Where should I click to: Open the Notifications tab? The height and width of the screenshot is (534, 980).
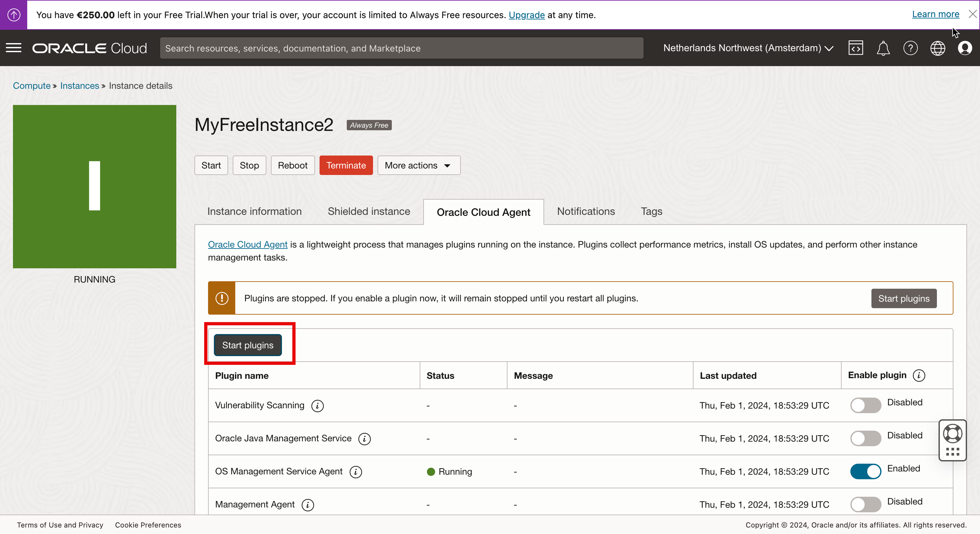586,212
